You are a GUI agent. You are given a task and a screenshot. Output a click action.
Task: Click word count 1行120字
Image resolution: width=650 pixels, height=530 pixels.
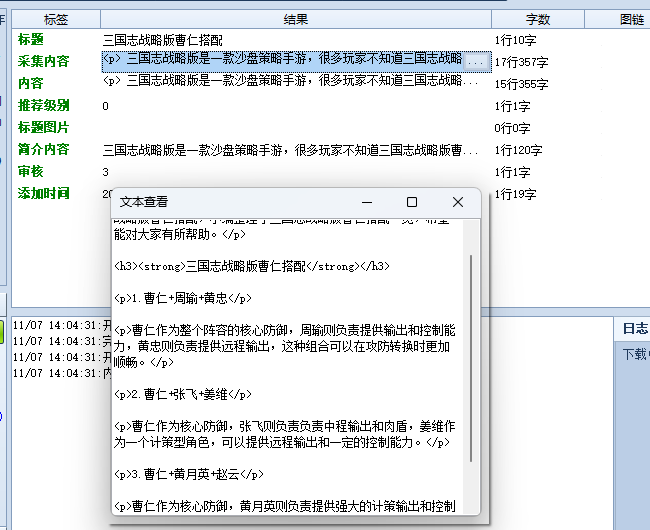coord(518,150)
